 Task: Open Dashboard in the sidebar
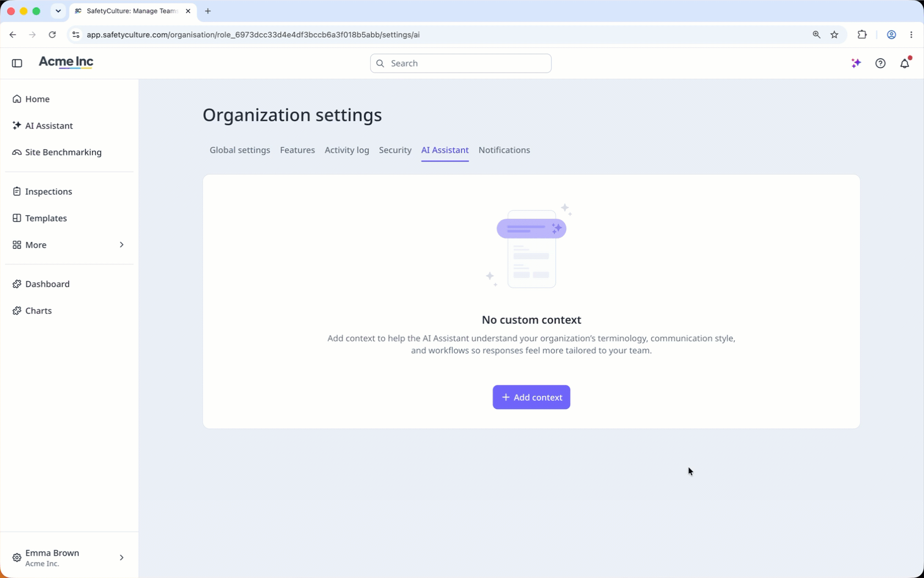click(x=47, y=284)
